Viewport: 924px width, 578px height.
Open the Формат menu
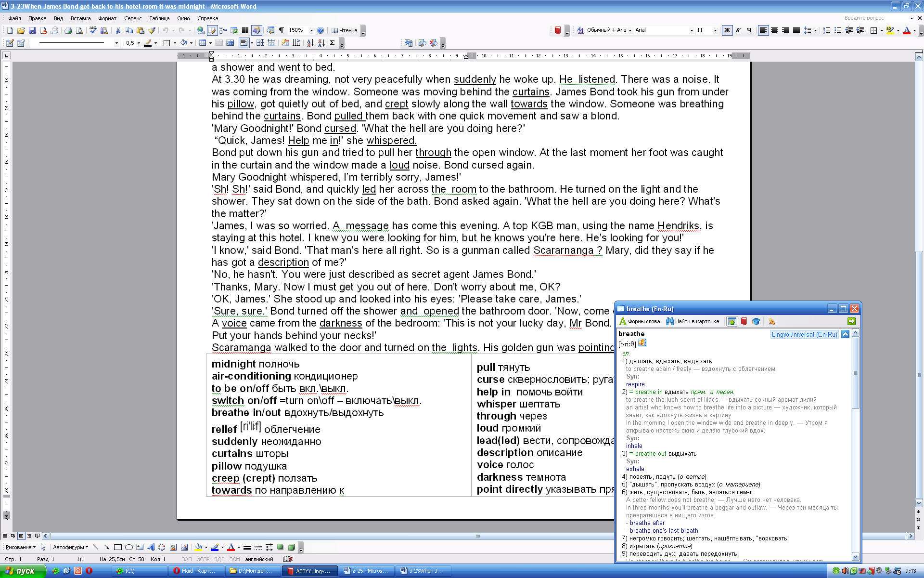(107, 18)
